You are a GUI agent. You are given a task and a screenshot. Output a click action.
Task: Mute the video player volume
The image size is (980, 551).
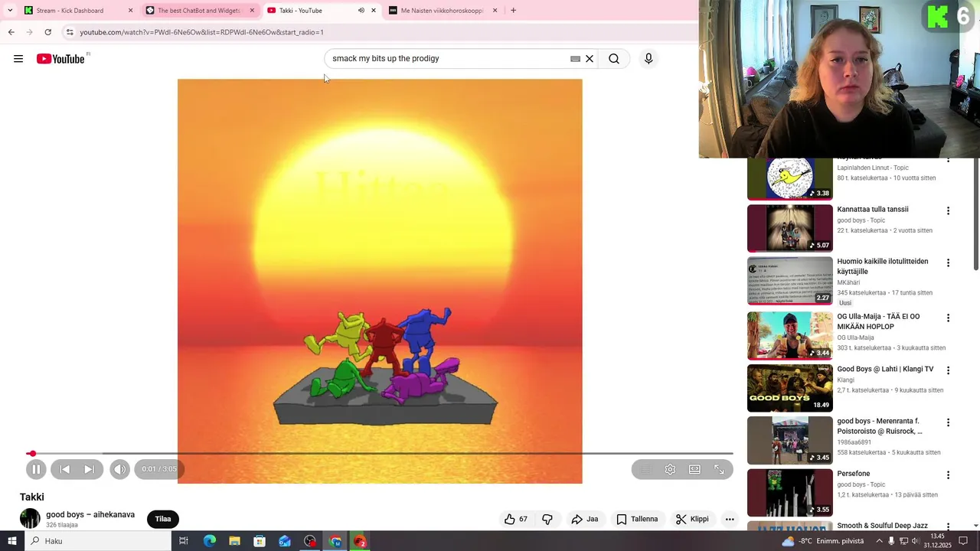click(120, 469)
